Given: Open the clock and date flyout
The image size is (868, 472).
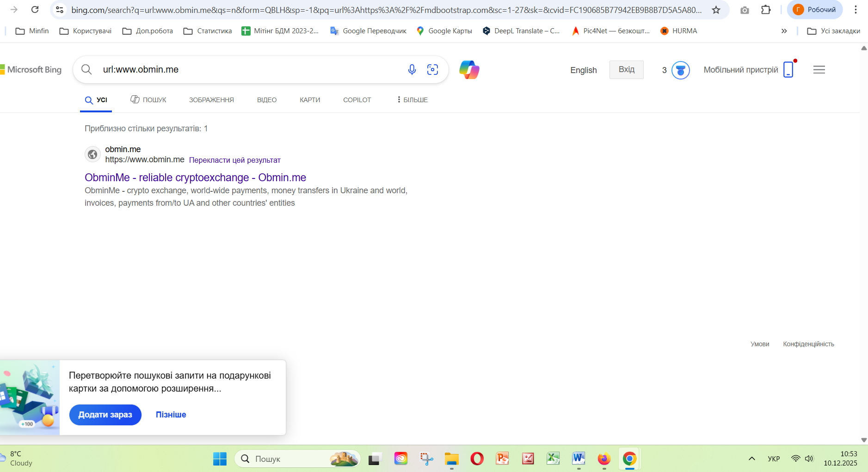Looking at the screenshot, I should coord(840,459).
